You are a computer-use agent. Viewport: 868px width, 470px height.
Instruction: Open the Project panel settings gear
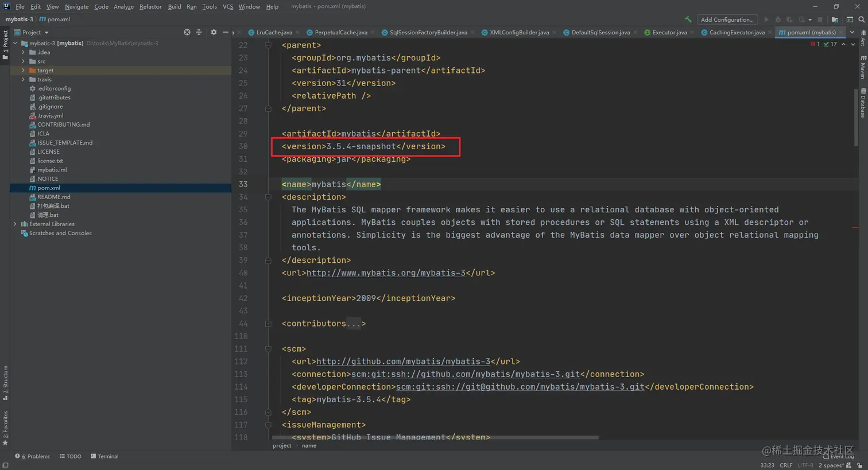coord(214,32)
